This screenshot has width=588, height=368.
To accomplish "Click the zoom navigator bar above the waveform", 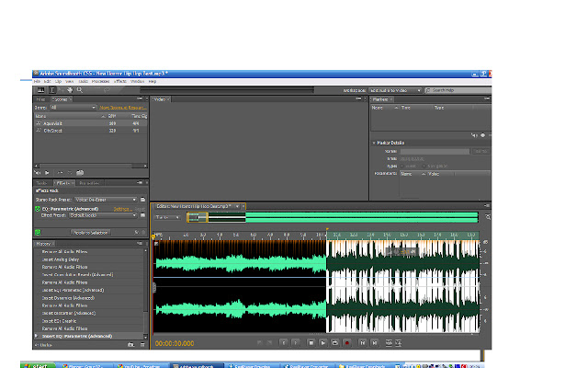I will tap(331, 217).
